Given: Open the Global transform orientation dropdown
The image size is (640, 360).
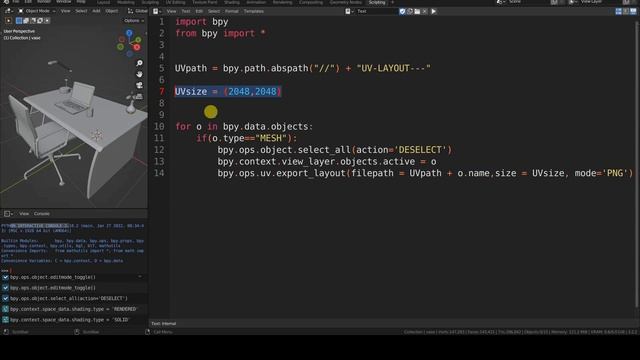Looking at the screenshot, I should click(x=138, y=11).
